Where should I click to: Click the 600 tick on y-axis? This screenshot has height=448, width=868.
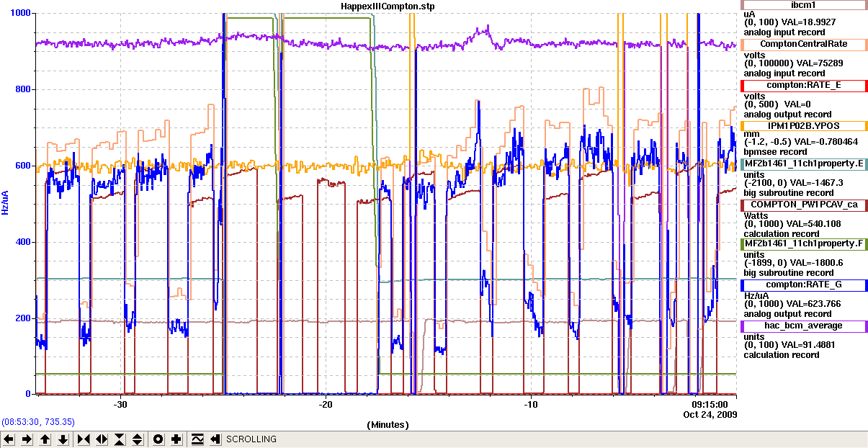pyautogui.click(x=24, y=166)
